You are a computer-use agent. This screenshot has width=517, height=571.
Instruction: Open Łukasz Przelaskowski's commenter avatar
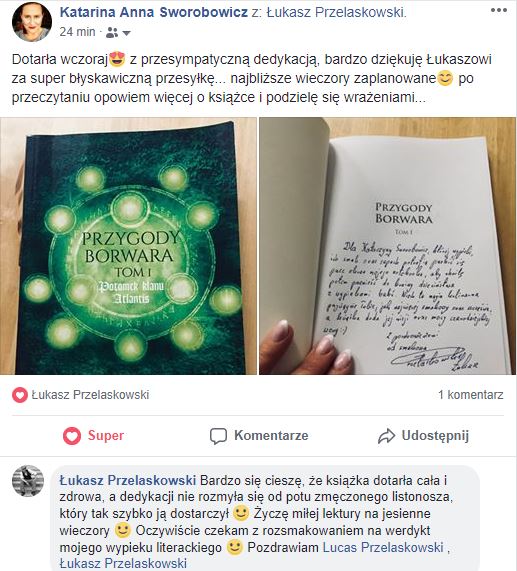(28, 481)
